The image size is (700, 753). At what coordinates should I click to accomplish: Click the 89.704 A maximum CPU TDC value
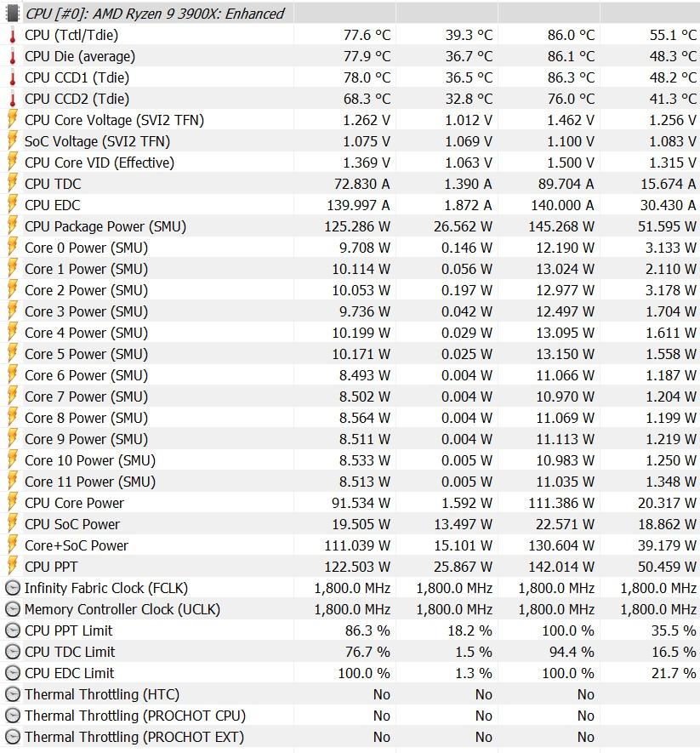pyautogui.click(x=566, y=184)
